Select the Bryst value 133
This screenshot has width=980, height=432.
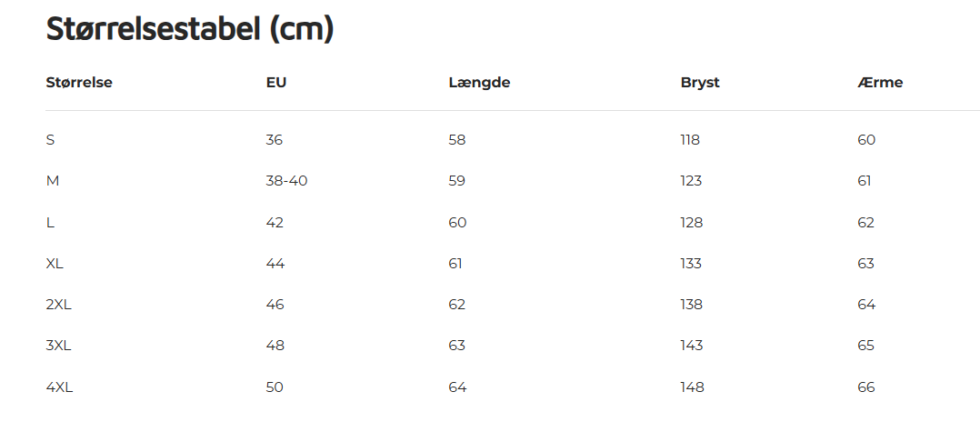tap(691, 264)
